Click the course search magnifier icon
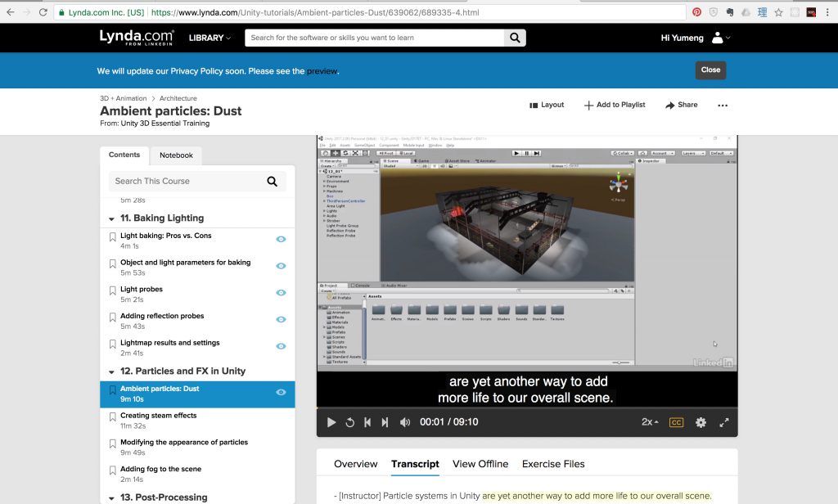Image resolution: width=838 pixels, height=504 pixels. coord(272,181)
